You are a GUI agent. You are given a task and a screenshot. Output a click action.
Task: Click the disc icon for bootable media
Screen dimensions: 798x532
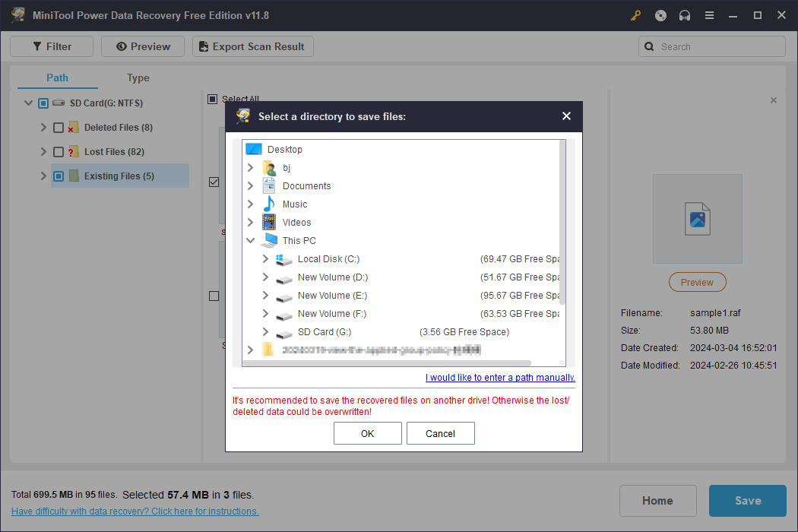pyautogui.click(x=660, y=14)
